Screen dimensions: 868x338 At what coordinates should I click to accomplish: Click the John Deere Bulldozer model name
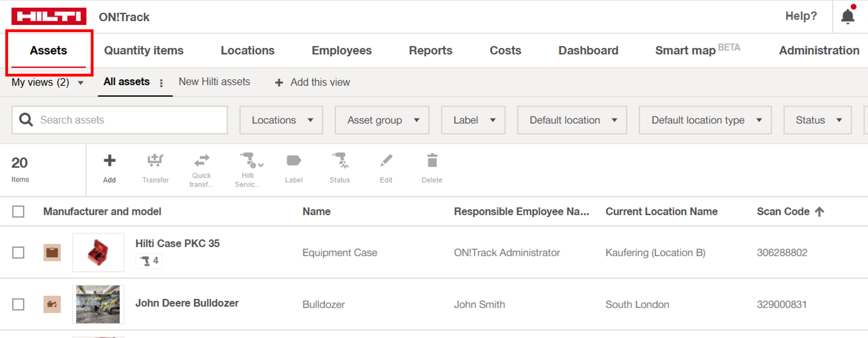(x=187, y=303)
